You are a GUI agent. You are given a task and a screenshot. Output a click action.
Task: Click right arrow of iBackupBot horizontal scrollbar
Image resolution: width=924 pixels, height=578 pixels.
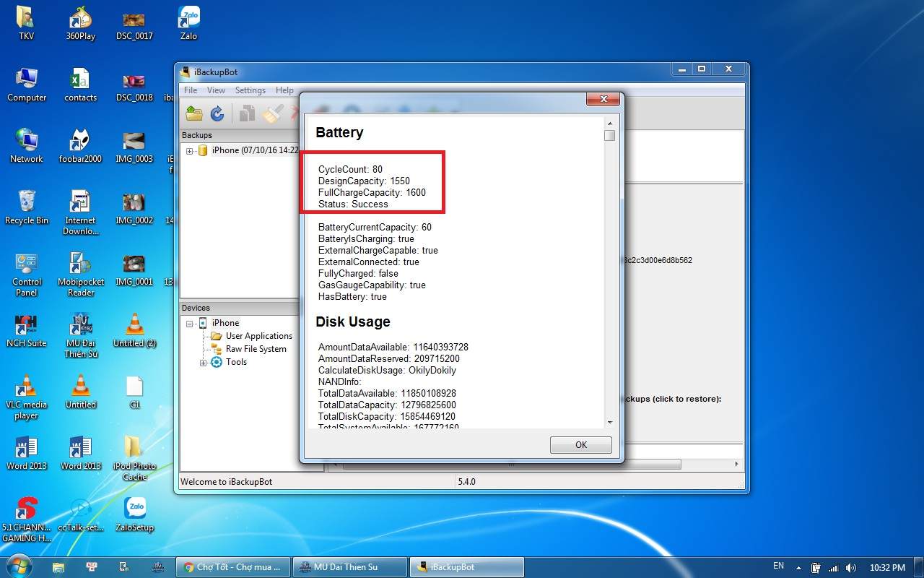point(736,464)
